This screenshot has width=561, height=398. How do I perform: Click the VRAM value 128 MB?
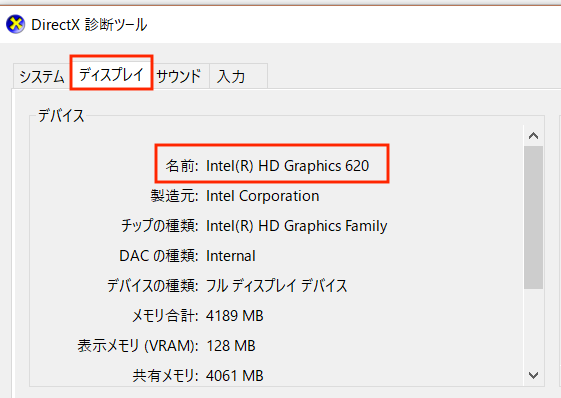tap(231, 346)
